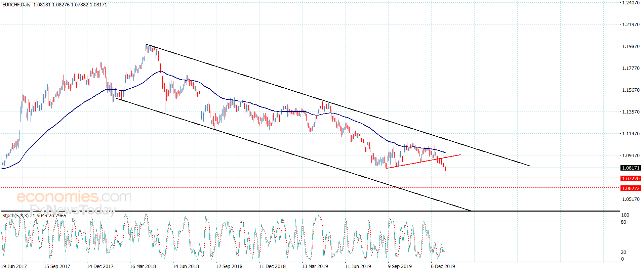Viewport: 644px width, 271px height.
Task: Select the 1.15670 price axis label
Action: point(631,90)
